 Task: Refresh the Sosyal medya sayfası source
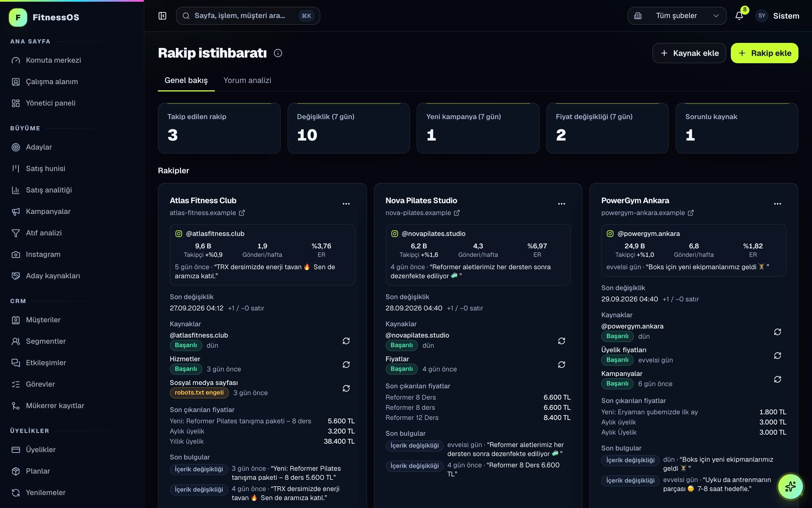[346, 388]
